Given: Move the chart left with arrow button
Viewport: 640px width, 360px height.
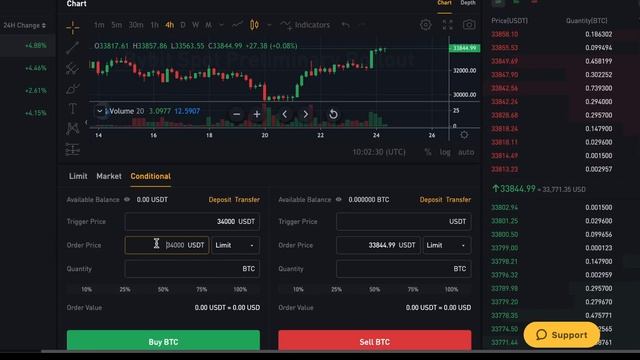Looking at the screenshot, I should [x=285, y=114].
